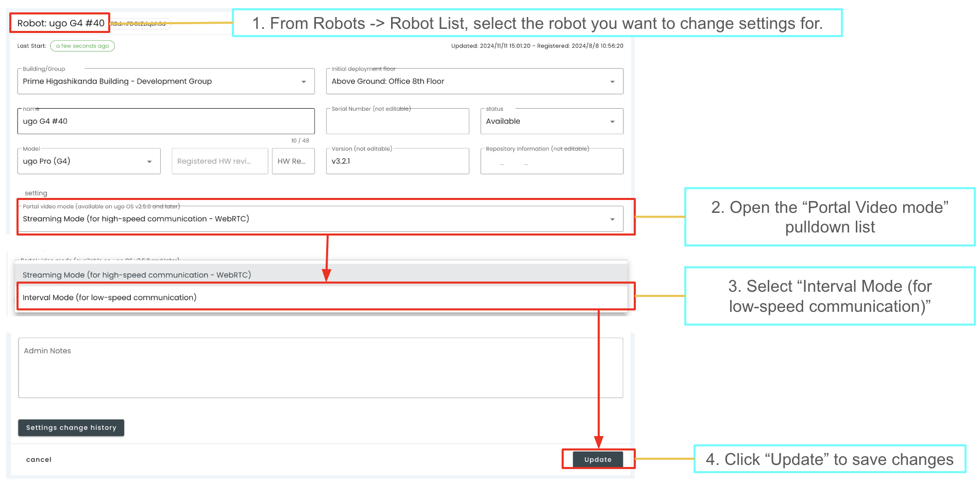Click the Serial Number field
Viewport: 980px width, 501px height.
[x=398, y=121]
